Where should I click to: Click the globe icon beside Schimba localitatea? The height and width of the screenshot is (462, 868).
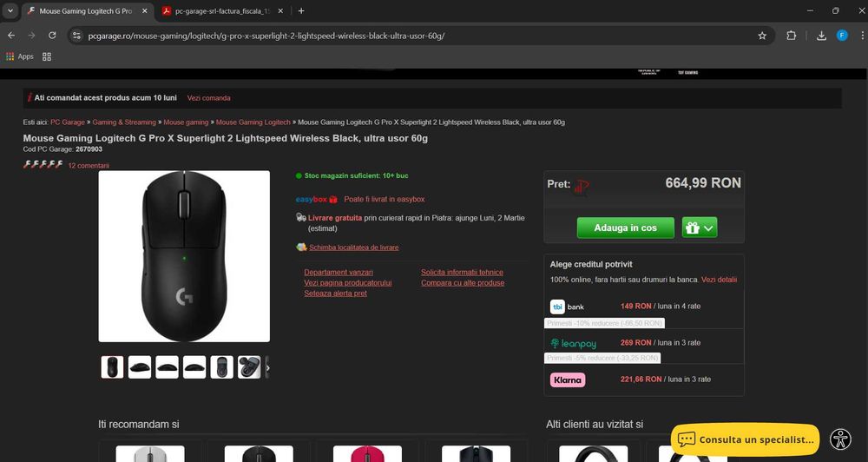[x=302, y=247]
